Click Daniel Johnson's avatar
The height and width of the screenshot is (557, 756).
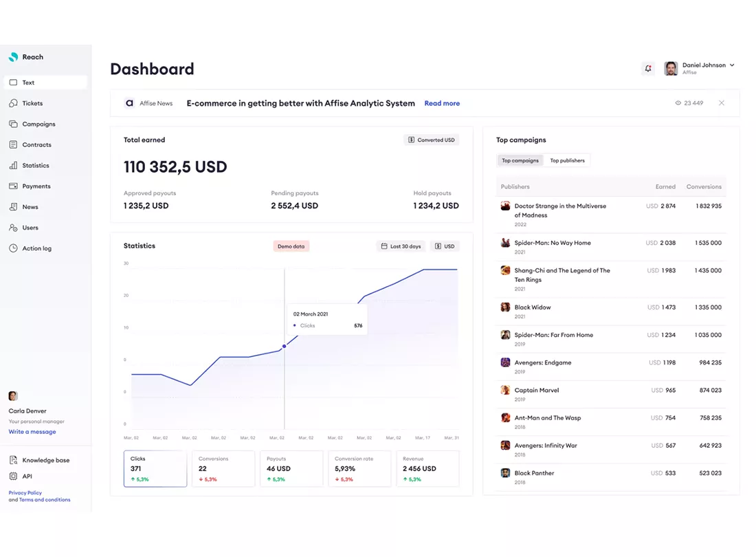pos(671,69)
